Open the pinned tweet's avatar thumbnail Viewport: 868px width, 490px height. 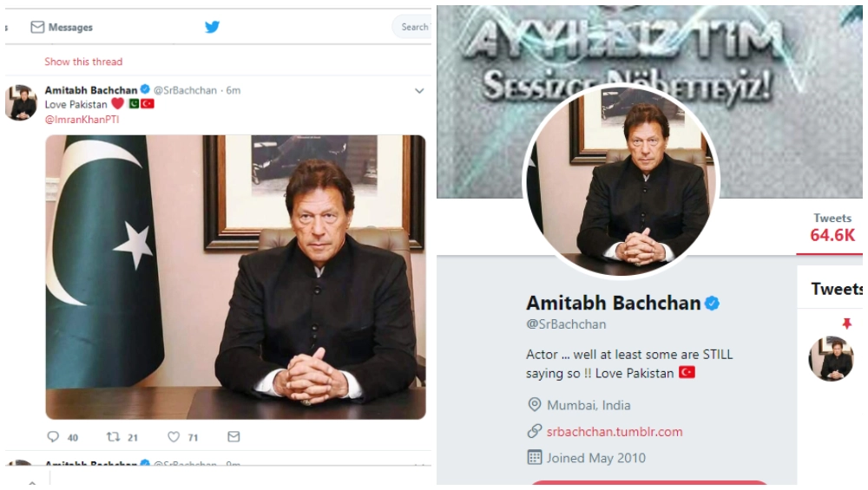pos(831,358)
